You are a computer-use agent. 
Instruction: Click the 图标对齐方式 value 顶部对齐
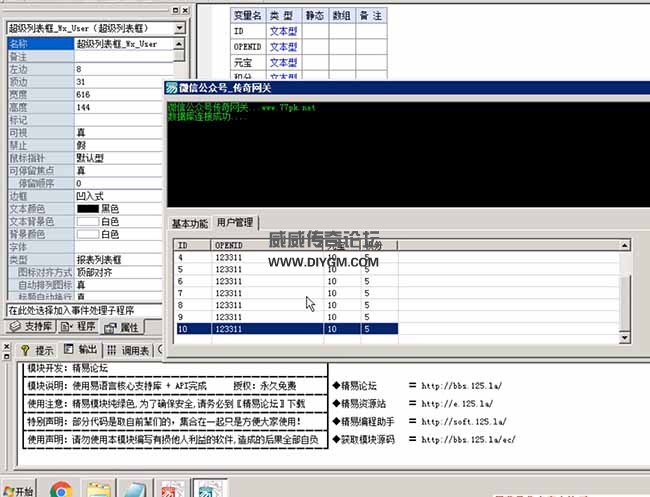pos(95,272)
